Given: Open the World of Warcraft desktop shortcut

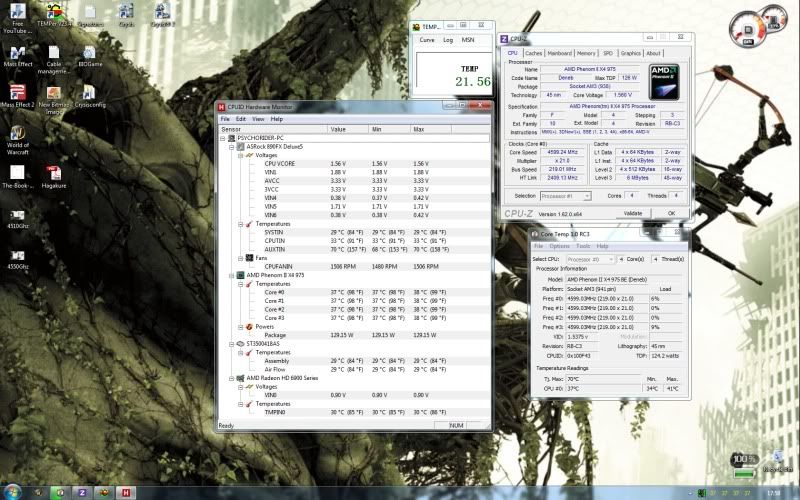Looking at the screenshot, I should (x=18, y=140).
